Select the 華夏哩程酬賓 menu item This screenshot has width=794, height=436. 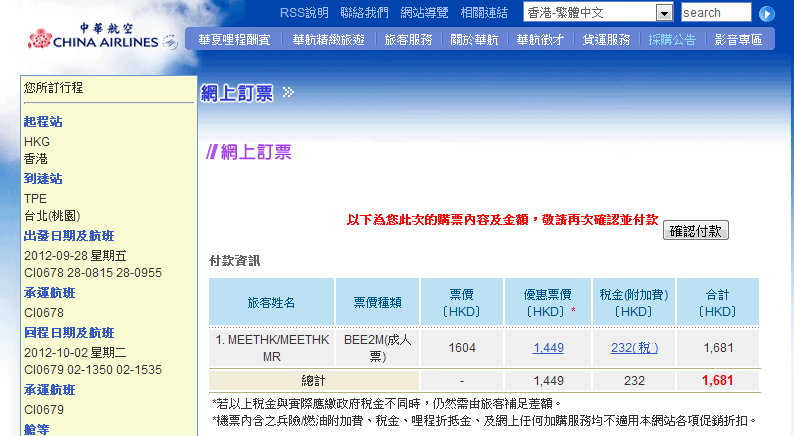[x=234, y=40]
